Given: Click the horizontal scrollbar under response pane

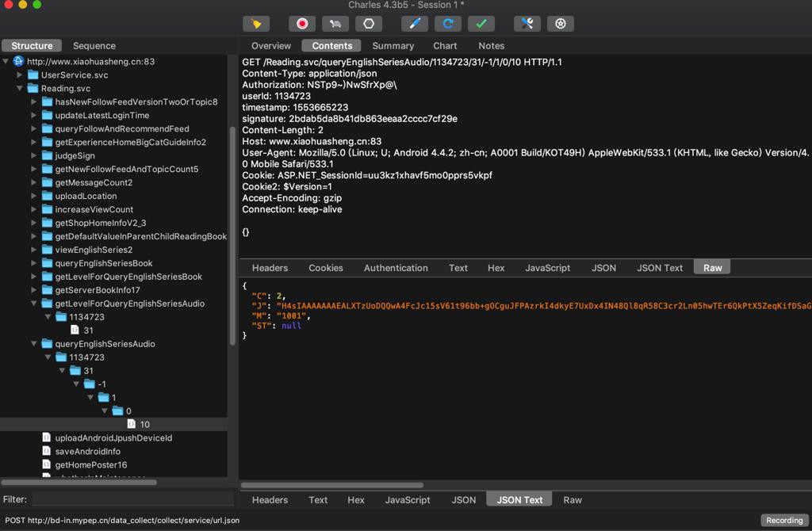Looking at the screenshot, I should click(x=331, y=485).
